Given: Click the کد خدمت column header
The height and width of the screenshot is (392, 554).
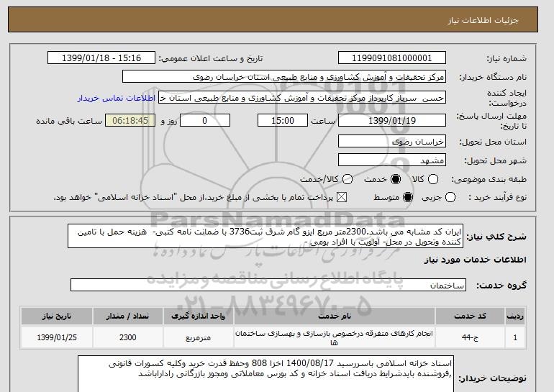Looking at the screenshot, I should tap(470, 316).
